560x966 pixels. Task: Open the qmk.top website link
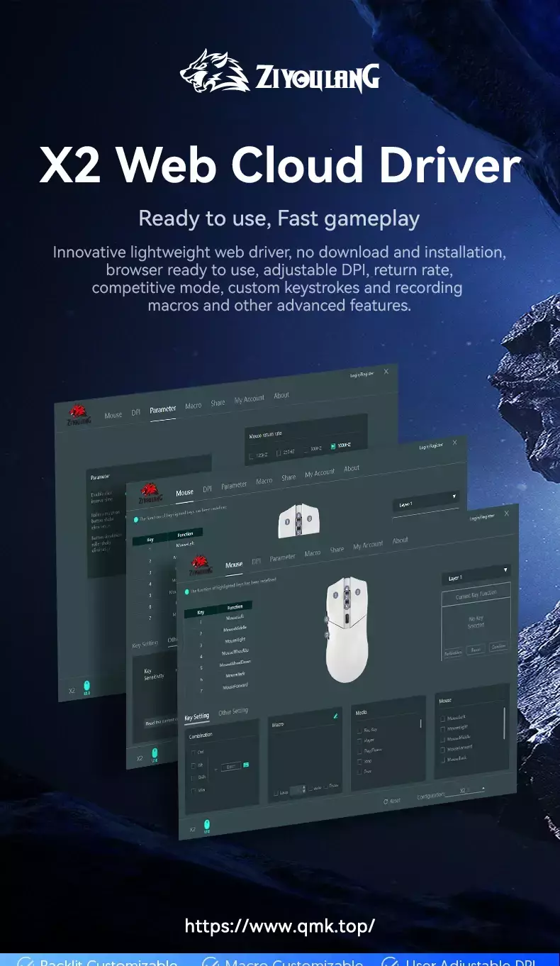tap(280, 926)
